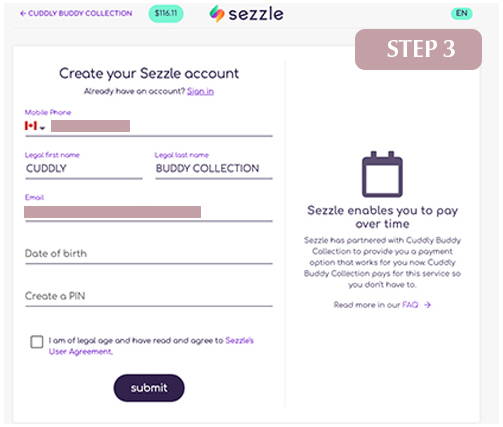
Task: Click into the Email field
Action: pyautogui.click(x=149, y=212)
